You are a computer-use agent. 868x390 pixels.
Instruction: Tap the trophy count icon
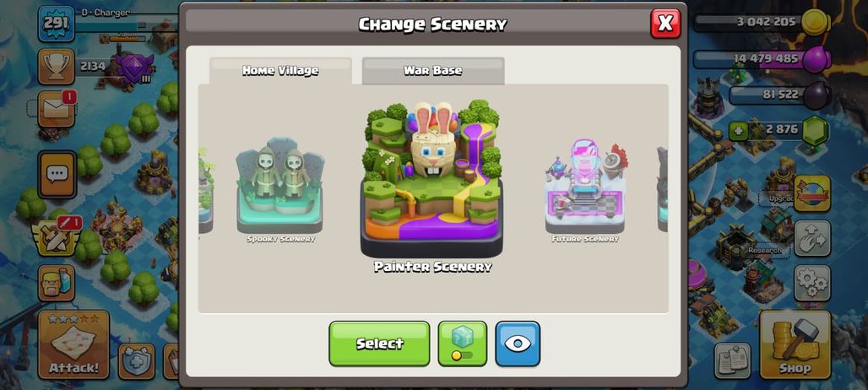(x=56, y=67)
